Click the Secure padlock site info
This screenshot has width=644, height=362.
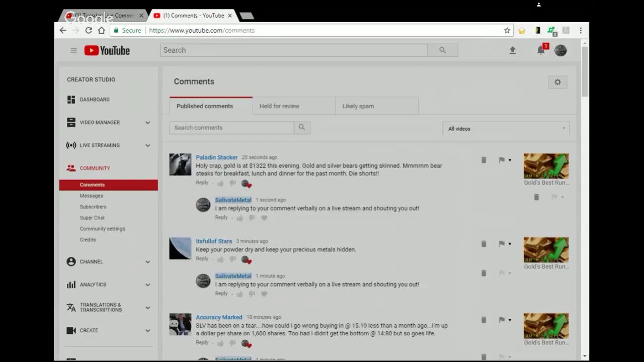128,30
